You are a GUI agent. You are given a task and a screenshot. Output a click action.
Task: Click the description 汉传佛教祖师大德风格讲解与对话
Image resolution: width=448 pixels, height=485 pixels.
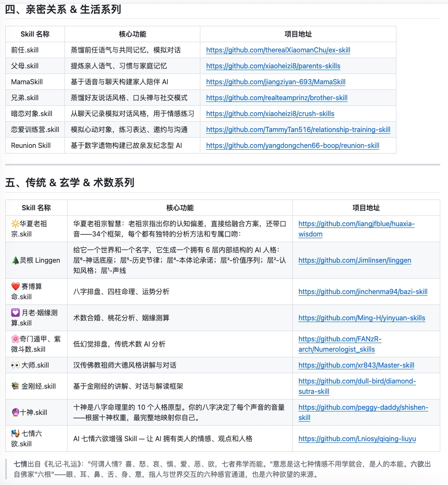coord(125,365)
